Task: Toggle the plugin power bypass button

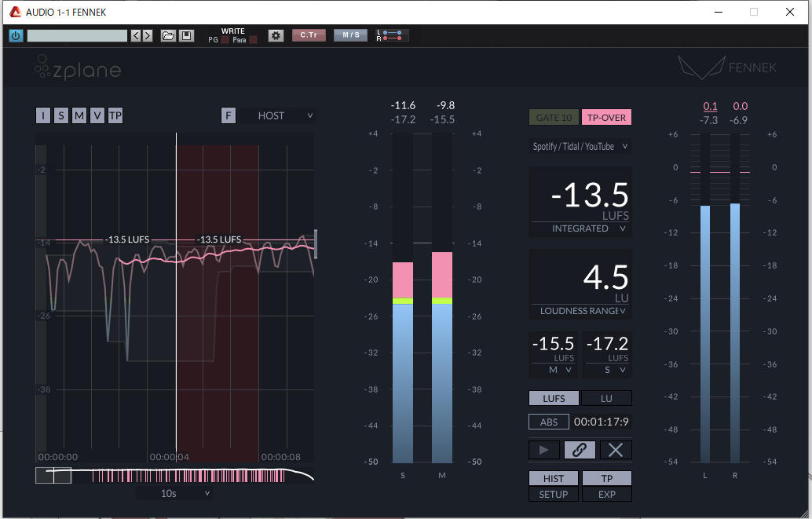Action: click(x=16, y=35)
